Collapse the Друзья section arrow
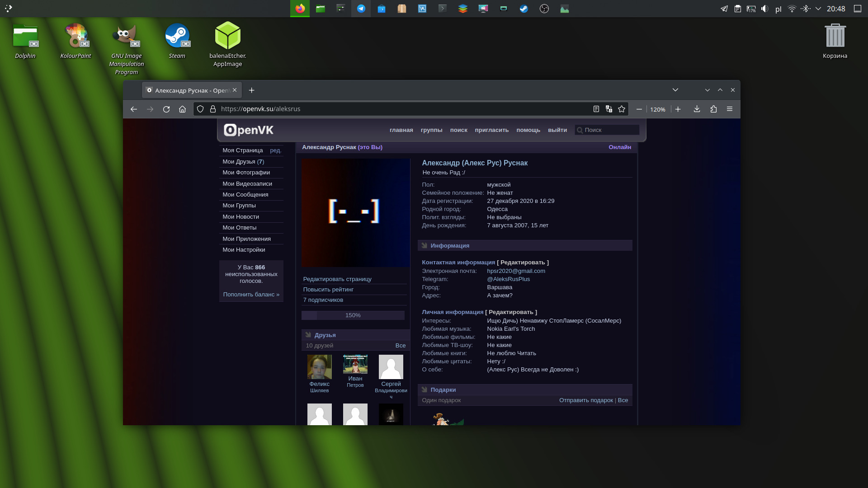The width and height of the screenshot is (868, 488). click(x=308, y=335)
